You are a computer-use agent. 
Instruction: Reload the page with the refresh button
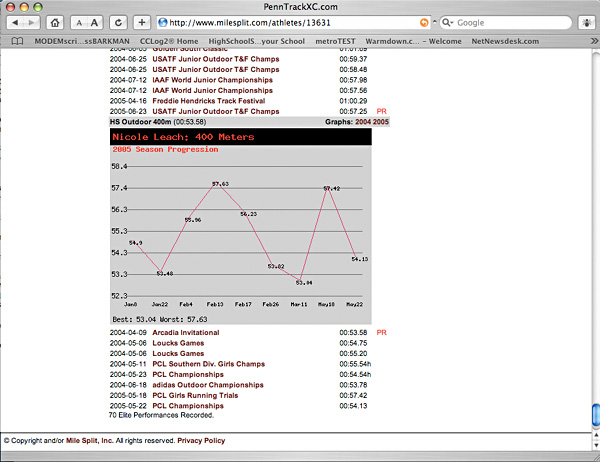coord(118,21)
